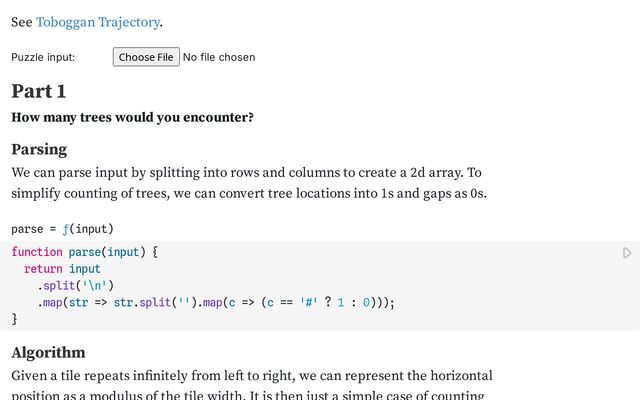Click the 'Puzzle input:' label
The height and width of the screenshot is (400, 640).
point(43,57)
